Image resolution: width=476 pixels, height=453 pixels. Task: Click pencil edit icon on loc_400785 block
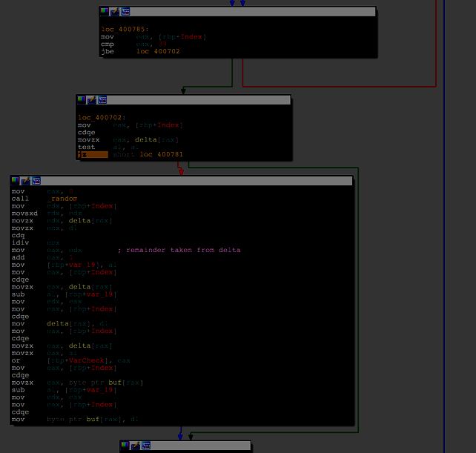(x=115, y=12)
